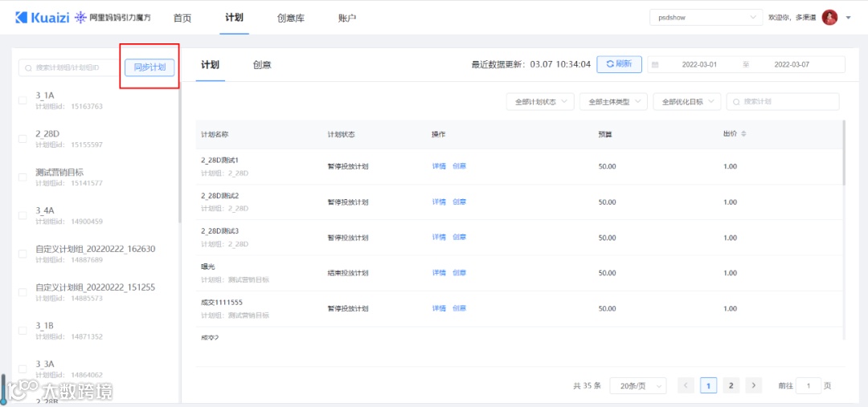Viewport: 868px width, 407px height.
Task: Check the 3_1A plan group checkbox
Action: coord(23,100)
